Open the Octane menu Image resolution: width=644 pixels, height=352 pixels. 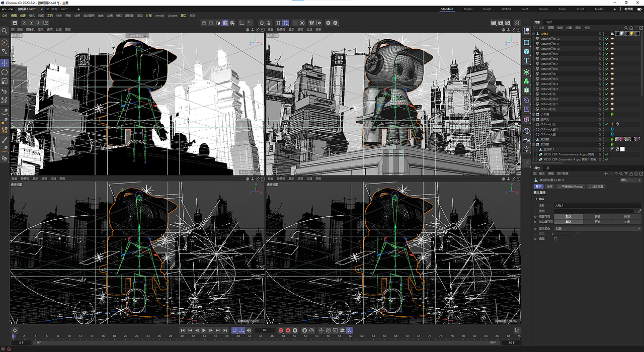tap(173, 16)
